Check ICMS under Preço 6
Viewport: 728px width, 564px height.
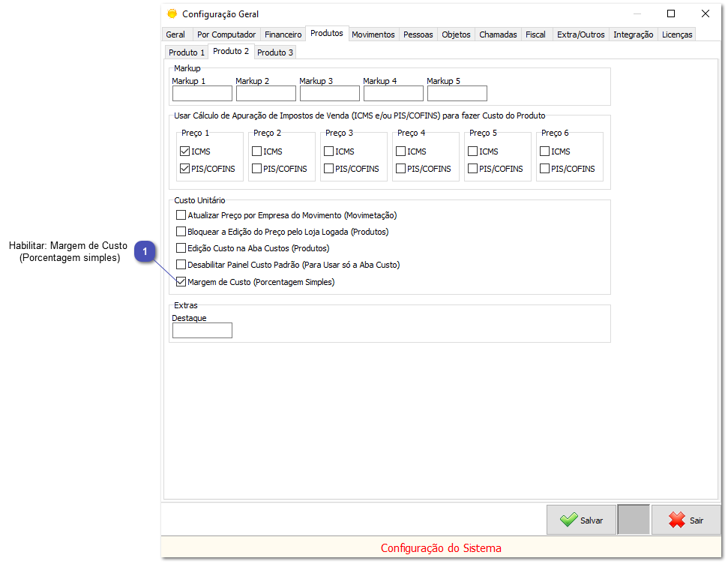[x=544, y=151]
